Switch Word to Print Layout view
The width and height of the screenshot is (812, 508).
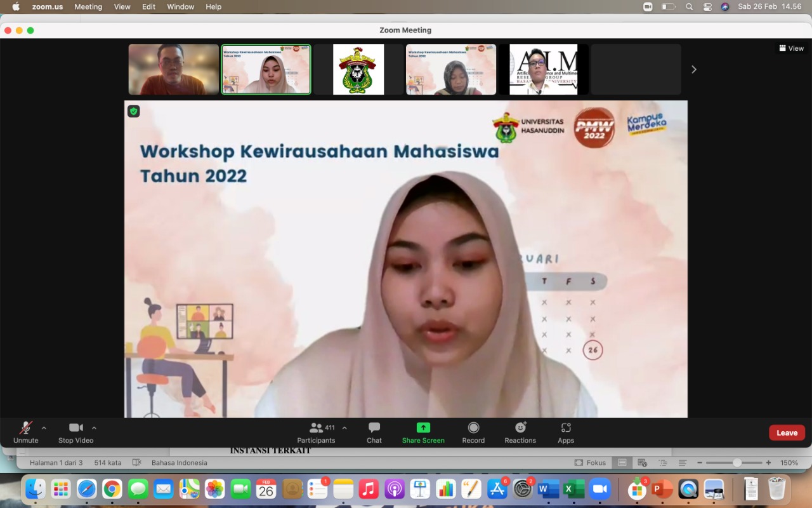[622, 463]
